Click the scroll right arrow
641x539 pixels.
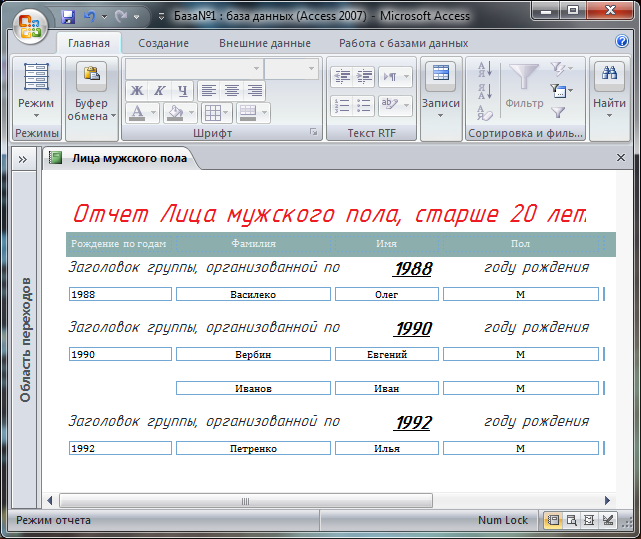click(x=607, y=501)
